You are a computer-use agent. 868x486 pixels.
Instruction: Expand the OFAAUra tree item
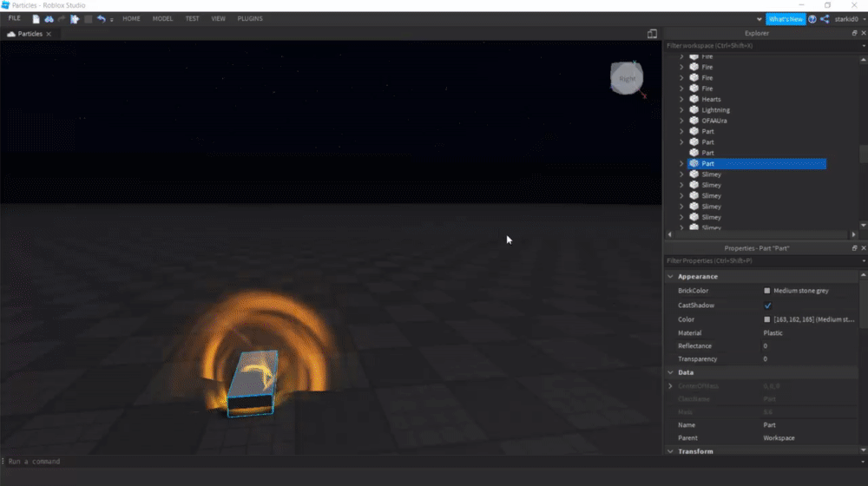click(x=681, y=120)
